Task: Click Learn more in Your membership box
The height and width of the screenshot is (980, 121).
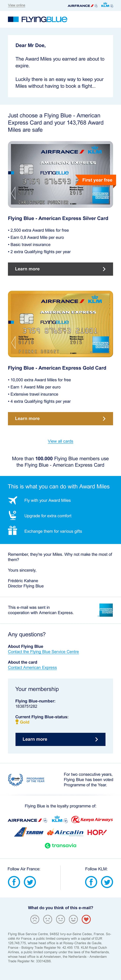Action: [60, 739]
